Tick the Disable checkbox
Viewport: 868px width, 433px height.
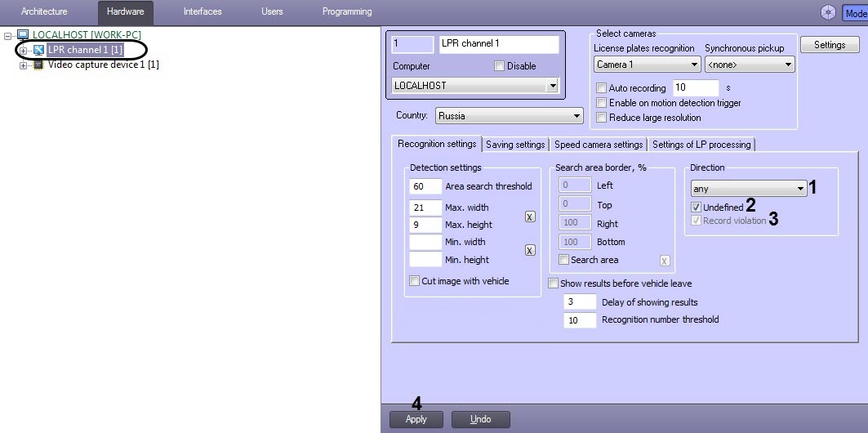[x=500, y=66]
